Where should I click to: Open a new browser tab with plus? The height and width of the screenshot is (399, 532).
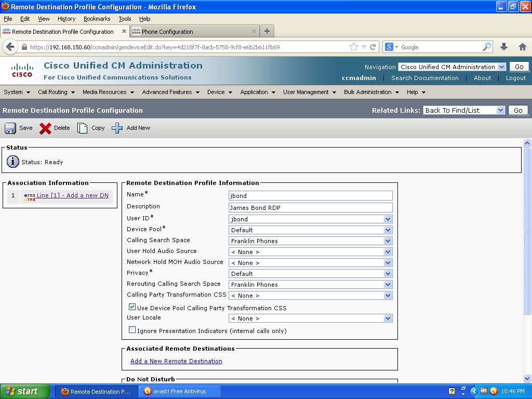coord(267,31)
